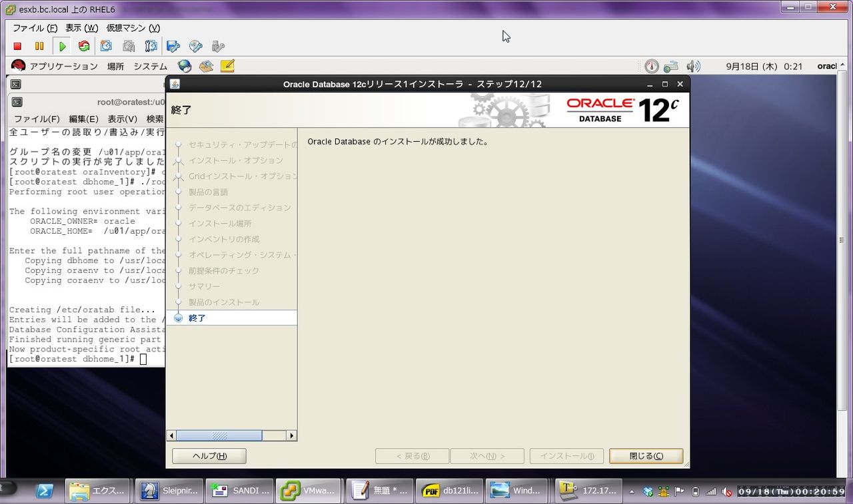Viewport: 853px width, 504px height.
Task: Click the sidebar horizontal scrollbar left arrow
Action: 171,435
